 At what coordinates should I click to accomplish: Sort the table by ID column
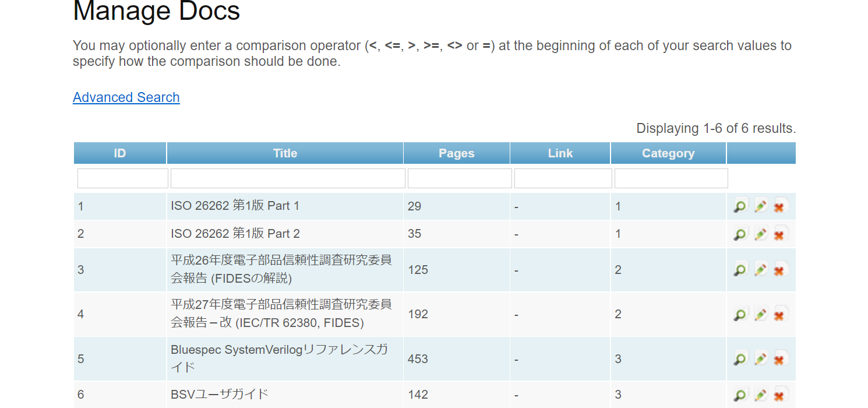[x=120, y=153]
